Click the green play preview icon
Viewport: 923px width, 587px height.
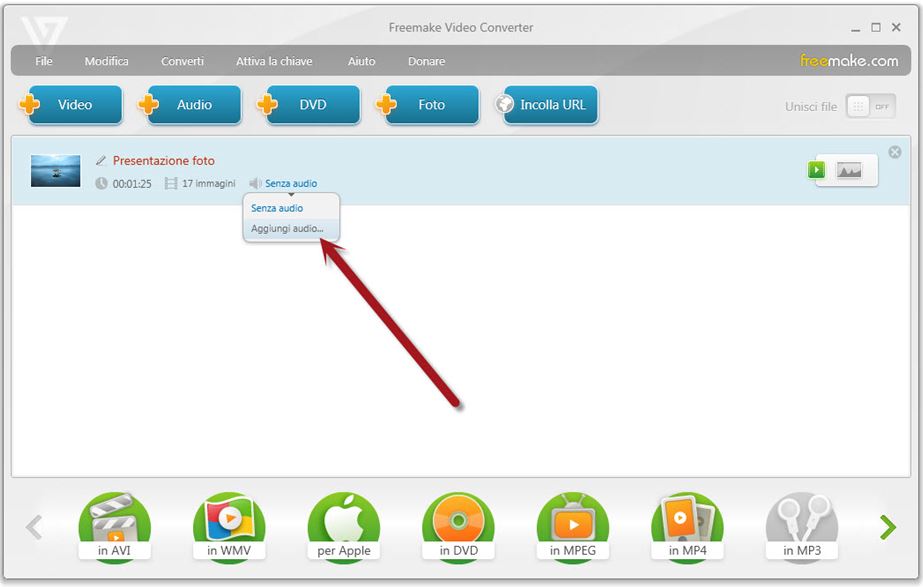[x=816, y=170]
